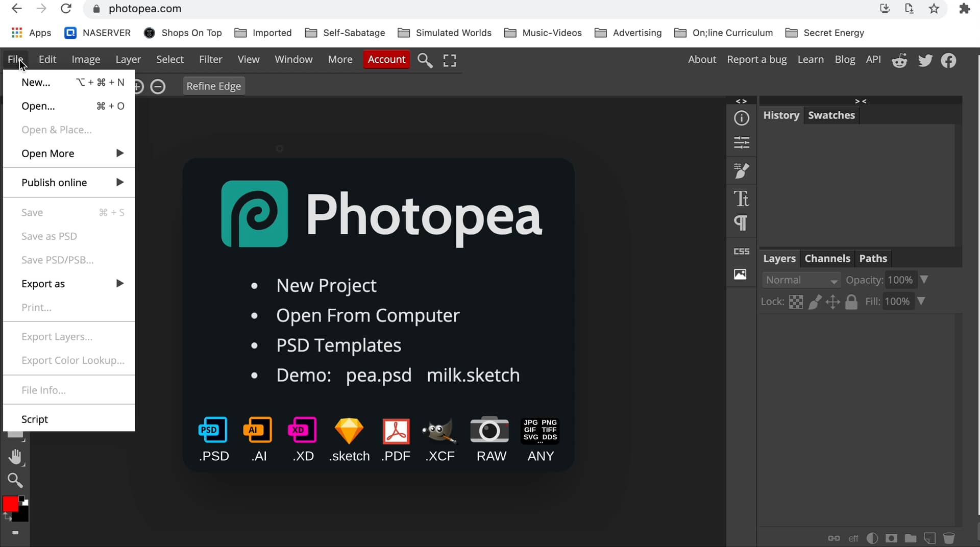Create a new layer using the new layer icon
This screenshot has width=980, height=547.
(930, 538)
